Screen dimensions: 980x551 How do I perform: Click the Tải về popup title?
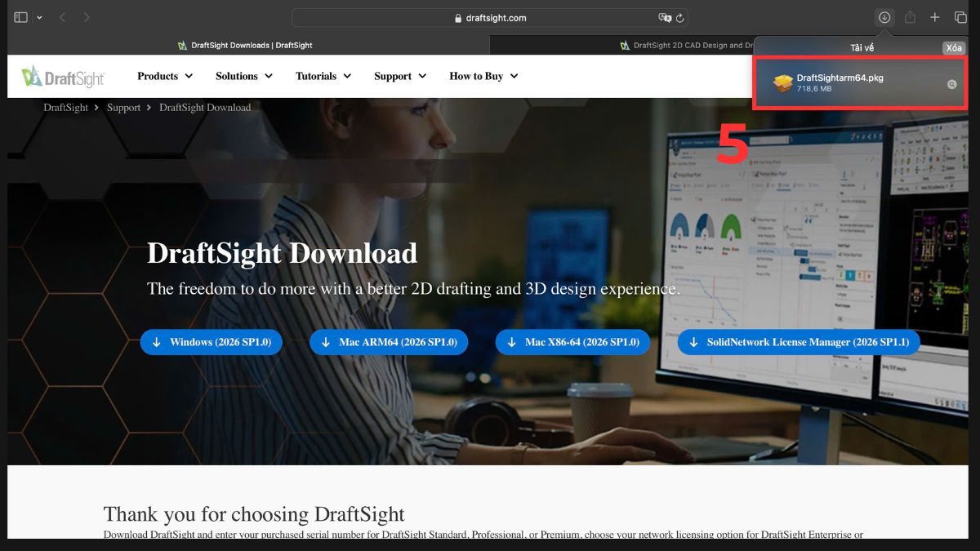(x=862, y=48)
